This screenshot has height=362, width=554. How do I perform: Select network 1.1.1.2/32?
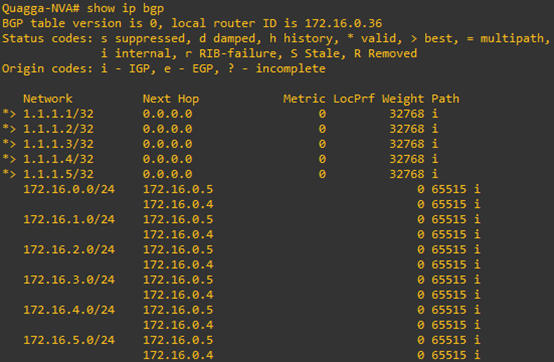click(58, 129)
